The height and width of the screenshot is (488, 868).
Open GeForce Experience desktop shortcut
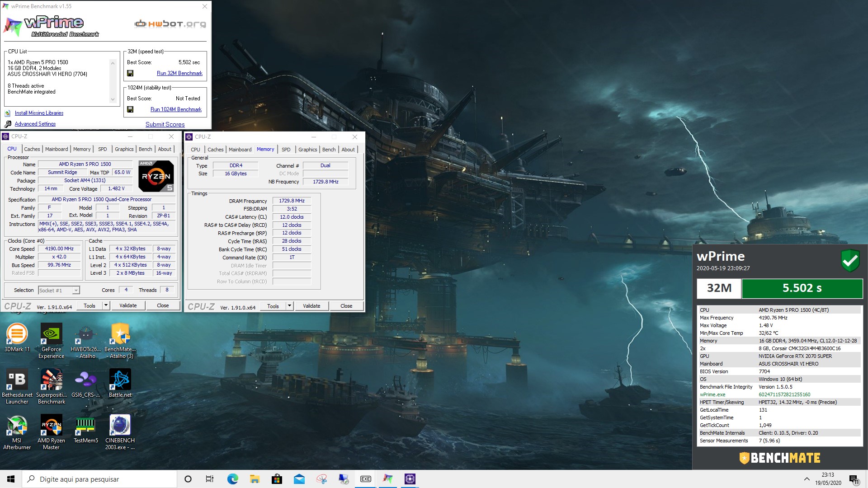[x=51, y=341]
